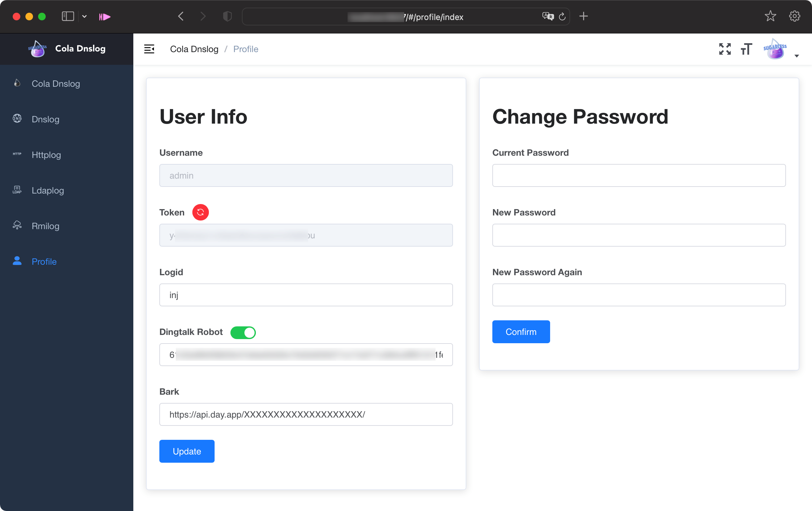Select the Profile menu item

[x=44, y=262]
